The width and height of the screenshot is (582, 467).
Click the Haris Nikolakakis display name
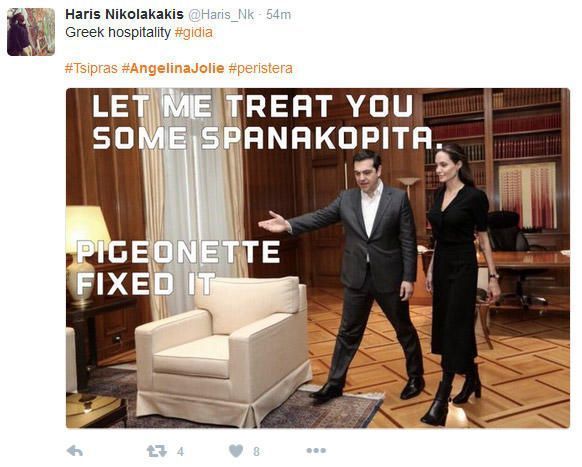(124, 14)
